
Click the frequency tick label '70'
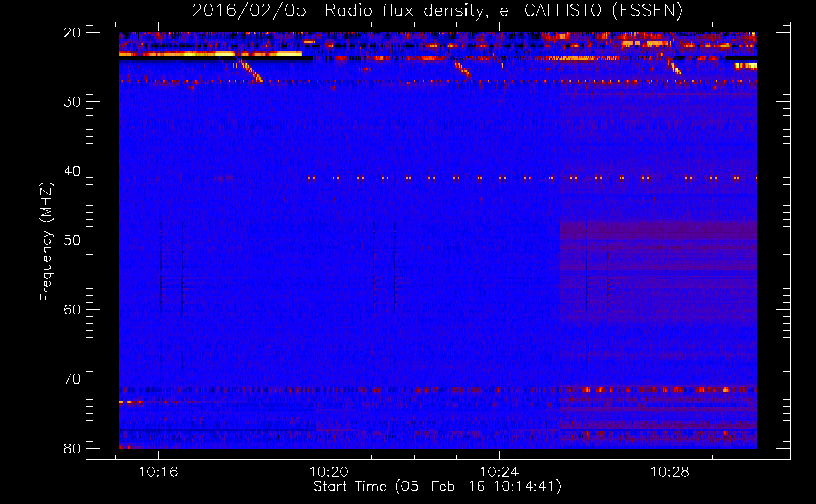(72, 379)
